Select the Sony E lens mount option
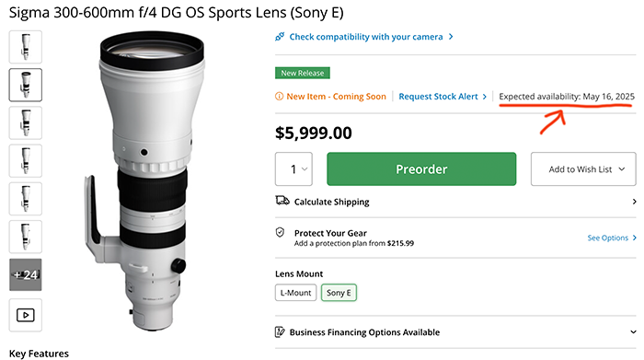The image size is (644, 360). [339, 293]
